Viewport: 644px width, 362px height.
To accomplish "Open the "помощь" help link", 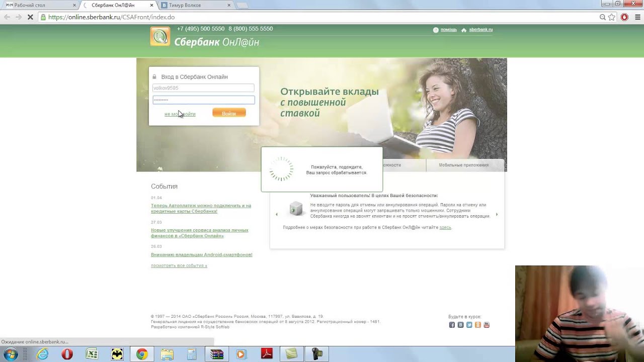I will tap(449, 30).
